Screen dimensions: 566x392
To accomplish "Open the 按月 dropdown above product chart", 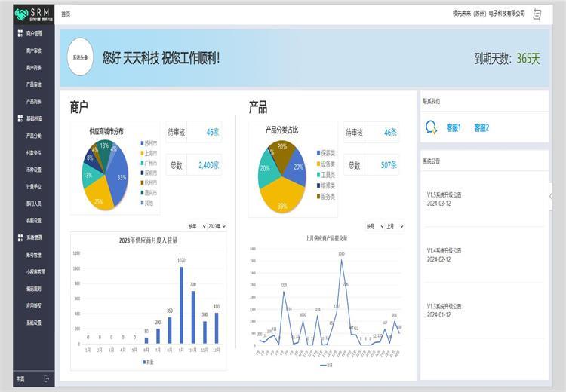I will point(374,226).
